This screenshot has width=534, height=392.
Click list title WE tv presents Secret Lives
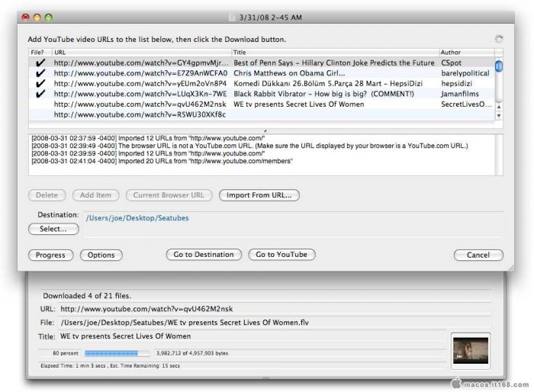(299, 104)
